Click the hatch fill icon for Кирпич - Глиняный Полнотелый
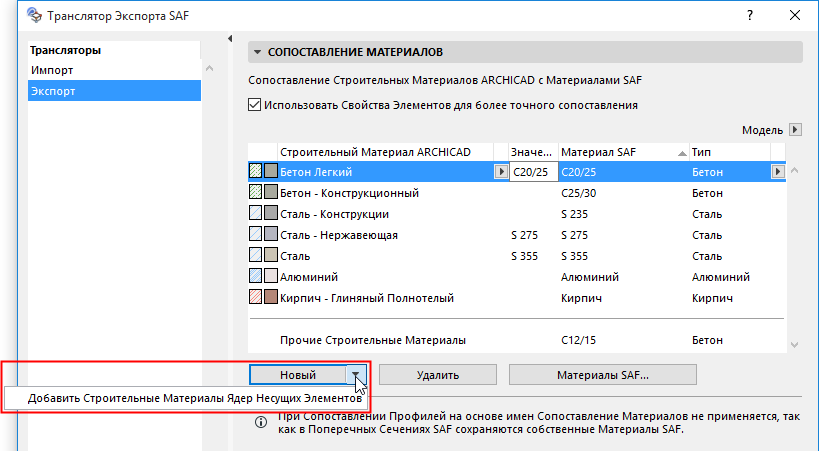 pos(255,297)
